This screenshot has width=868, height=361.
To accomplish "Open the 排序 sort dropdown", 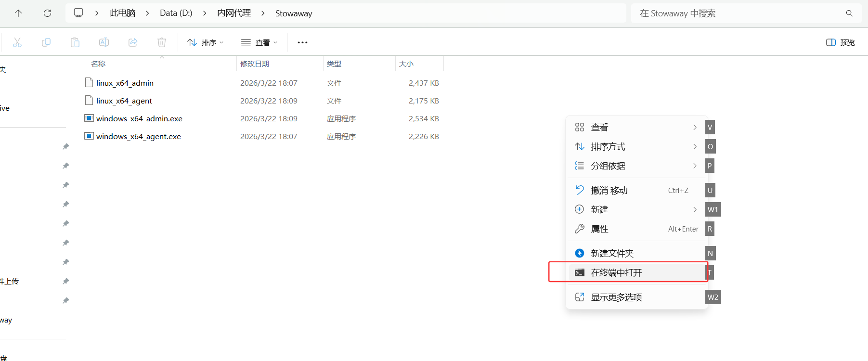I will [206, 42].
